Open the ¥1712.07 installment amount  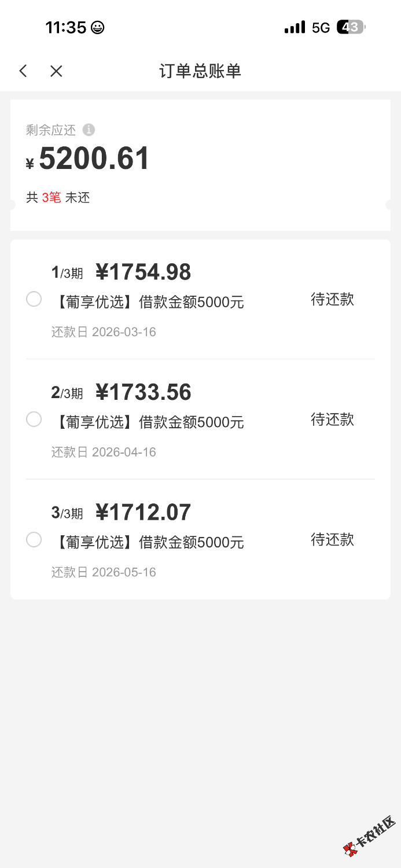pos(143,513)
